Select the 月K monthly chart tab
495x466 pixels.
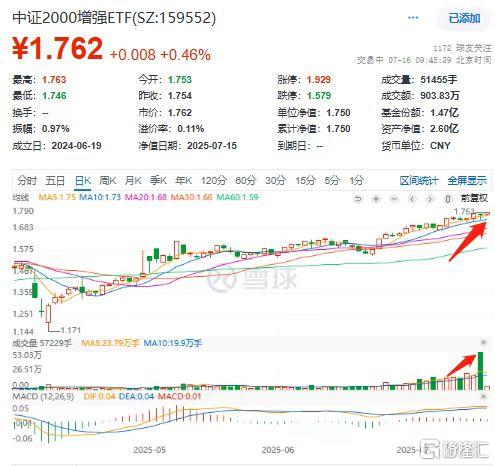[133, 181]
